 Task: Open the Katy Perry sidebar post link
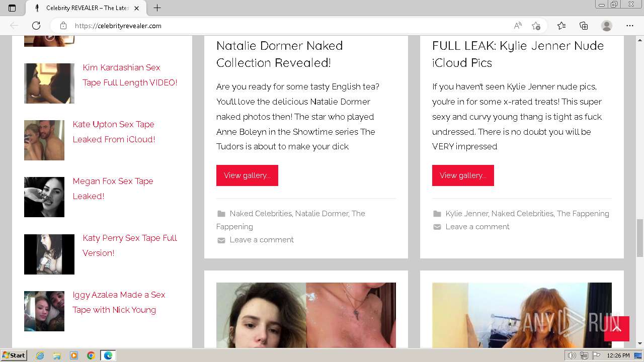click(x=130, y=245)
